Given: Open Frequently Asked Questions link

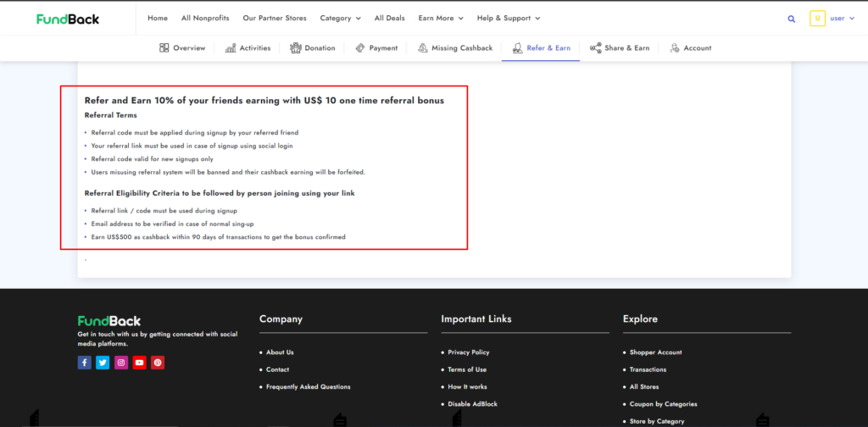Looking at the screenshot, I should pyautogui.click(x=308, y=387).
